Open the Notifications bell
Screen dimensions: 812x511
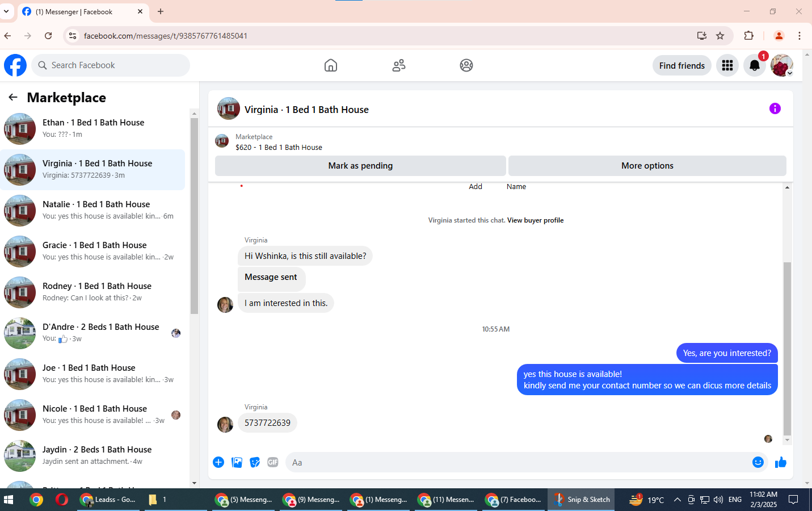[755, 65]
